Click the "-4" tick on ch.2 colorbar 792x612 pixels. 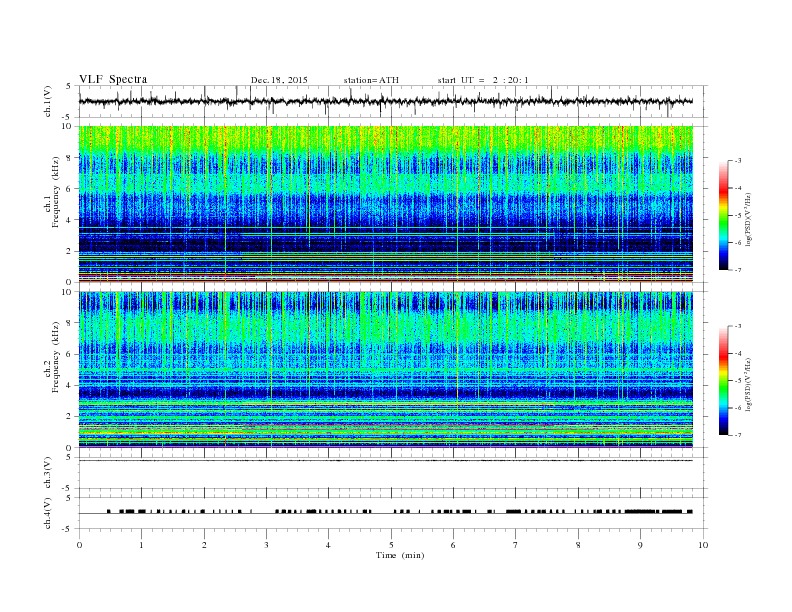point(738,353)
